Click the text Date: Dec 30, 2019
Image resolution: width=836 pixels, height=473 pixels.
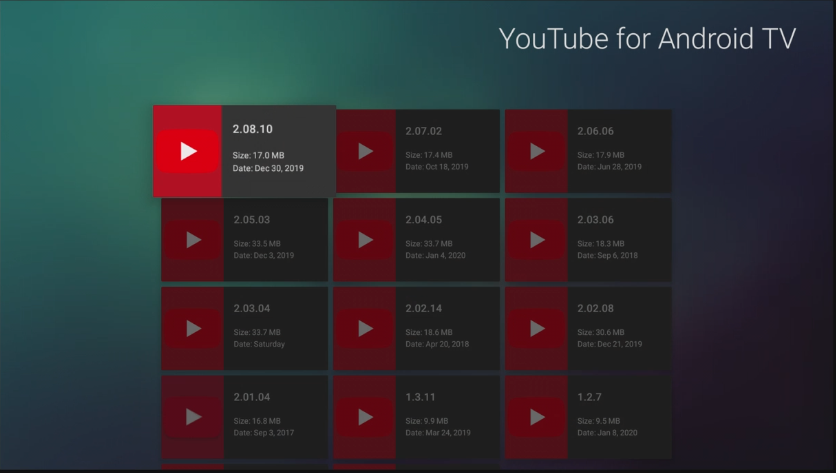pyautogui.click(x=268, y=168)
